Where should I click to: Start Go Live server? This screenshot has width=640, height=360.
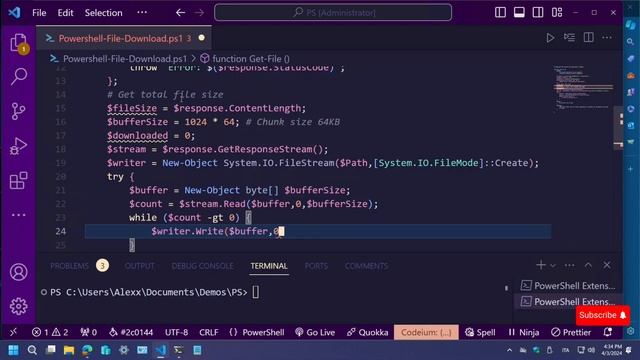click(315, 332)
